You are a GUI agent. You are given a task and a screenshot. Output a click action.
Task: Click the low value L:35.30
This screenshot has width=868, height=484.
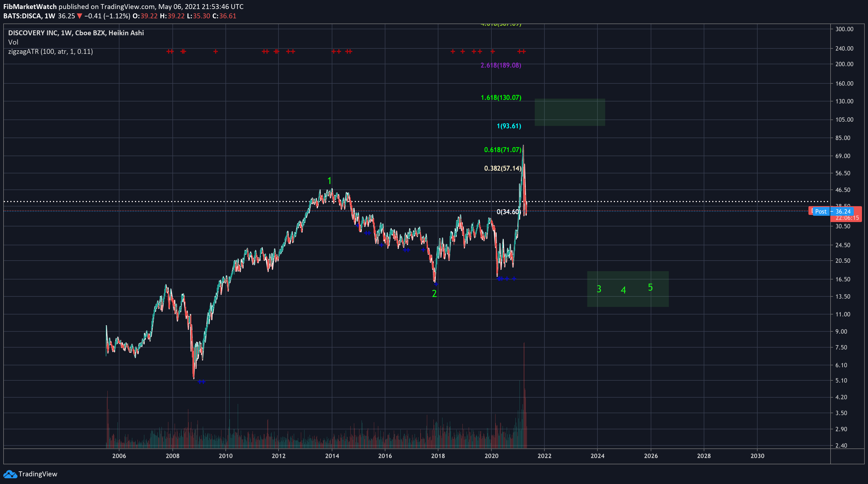click(x=198, y=16)
